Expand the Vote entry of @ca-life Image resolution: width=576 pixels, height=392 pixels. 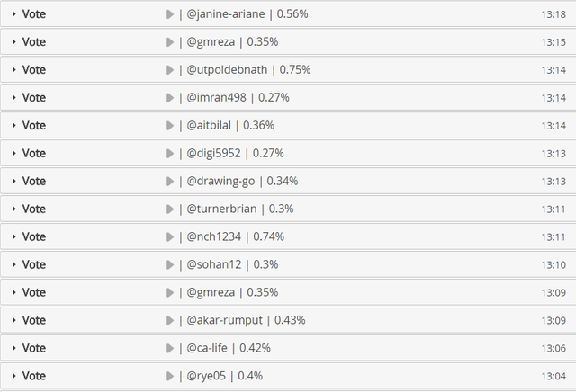coord(14,348)
